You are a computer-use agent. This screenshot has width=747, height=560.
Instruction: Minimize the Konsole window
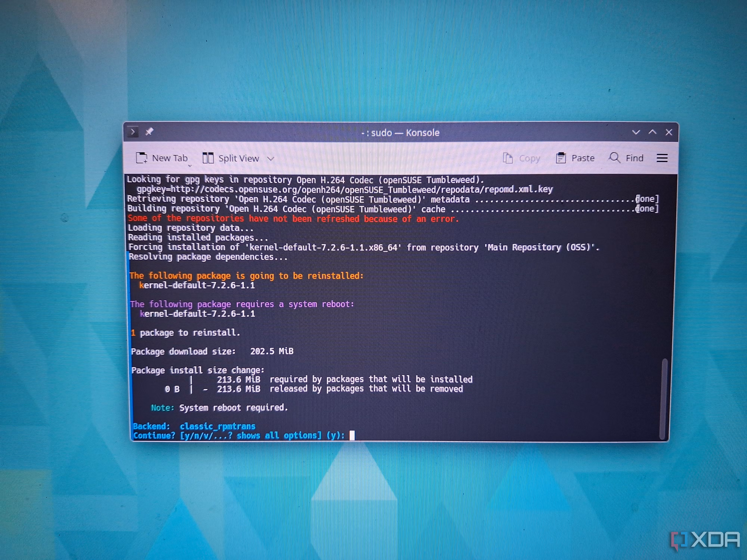[636, 132]
